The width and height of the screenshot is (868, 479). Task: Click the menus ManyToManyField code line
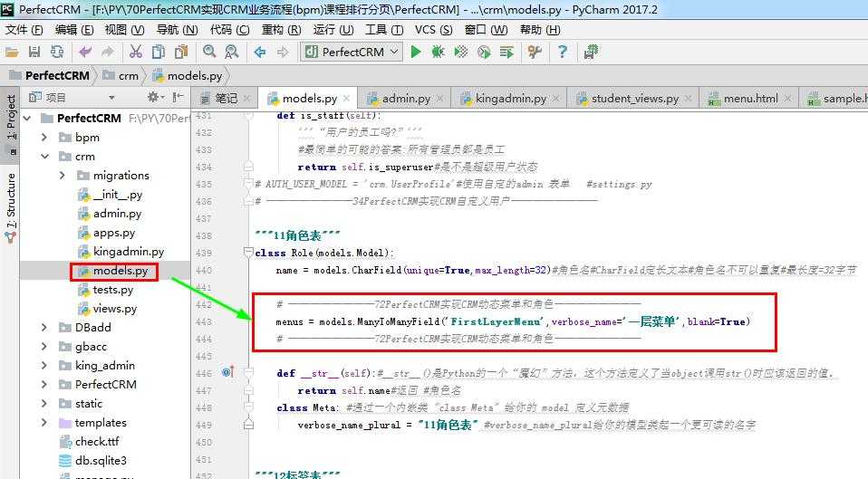point(513,321)
